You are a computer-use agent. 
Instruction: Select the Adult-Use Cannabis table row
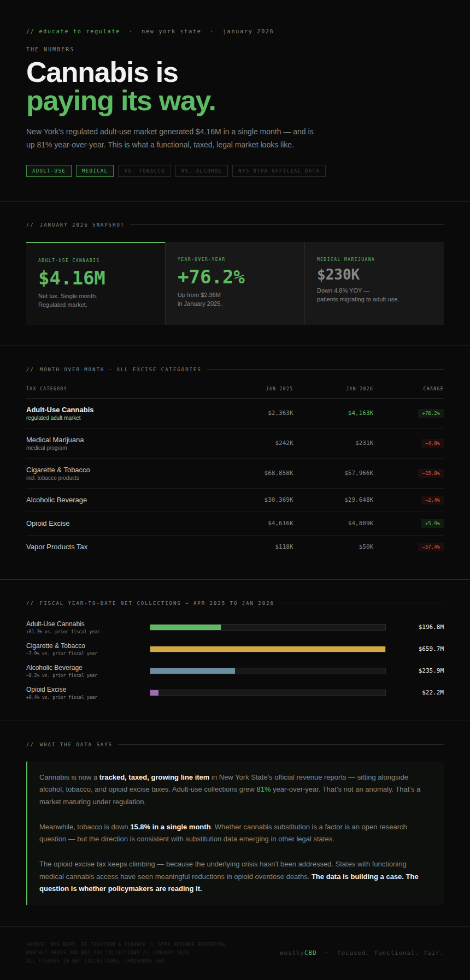tap(234, 413)
